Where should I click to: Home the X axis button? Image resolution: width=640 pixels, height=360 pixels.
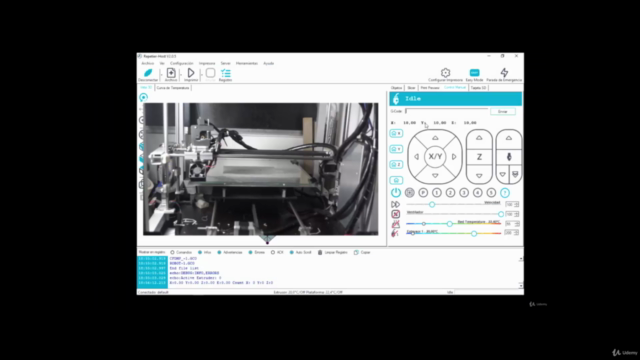[x=396, y=133]
